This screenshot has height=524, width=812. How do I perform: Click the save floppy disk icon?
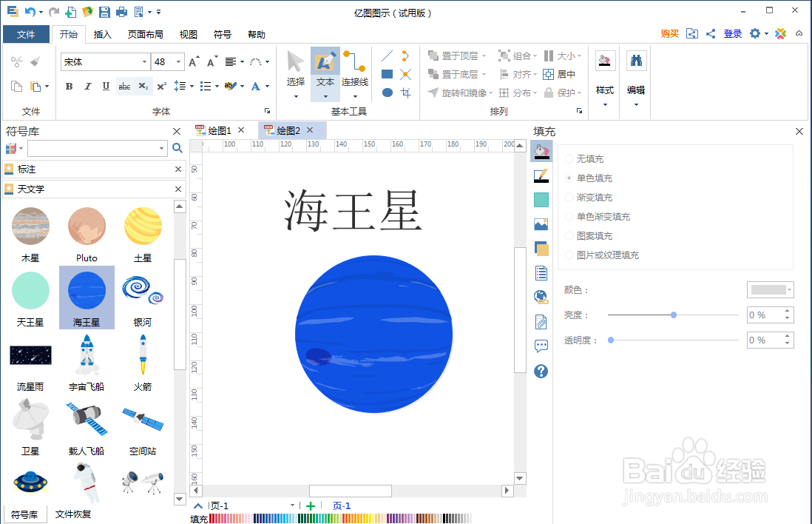104,12
